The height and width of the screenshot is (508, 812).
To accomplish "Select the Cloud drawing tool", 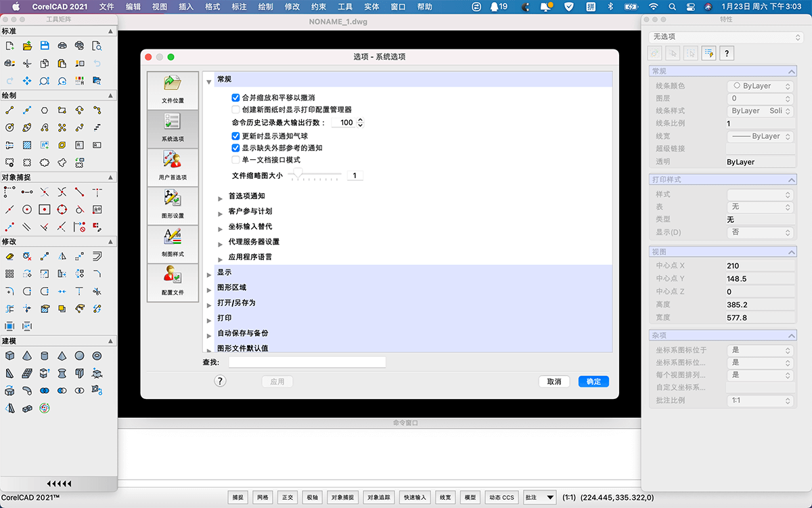I will coord(45,163).
